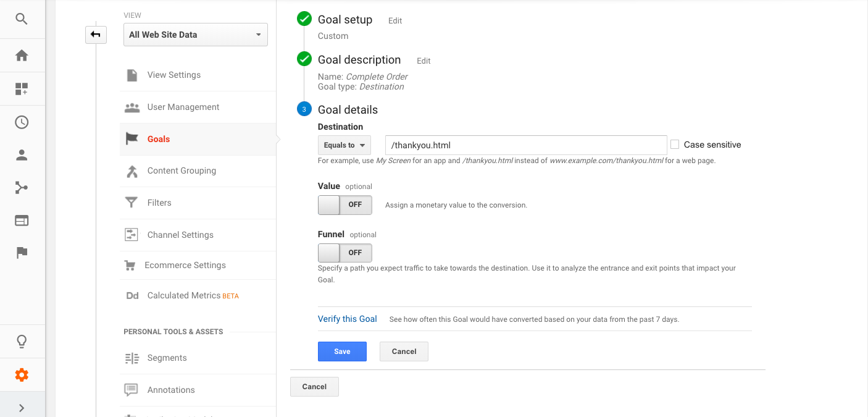
Task: Click the orange Admin gear icon
Action: pyautogui.click(x=22, y=375)
